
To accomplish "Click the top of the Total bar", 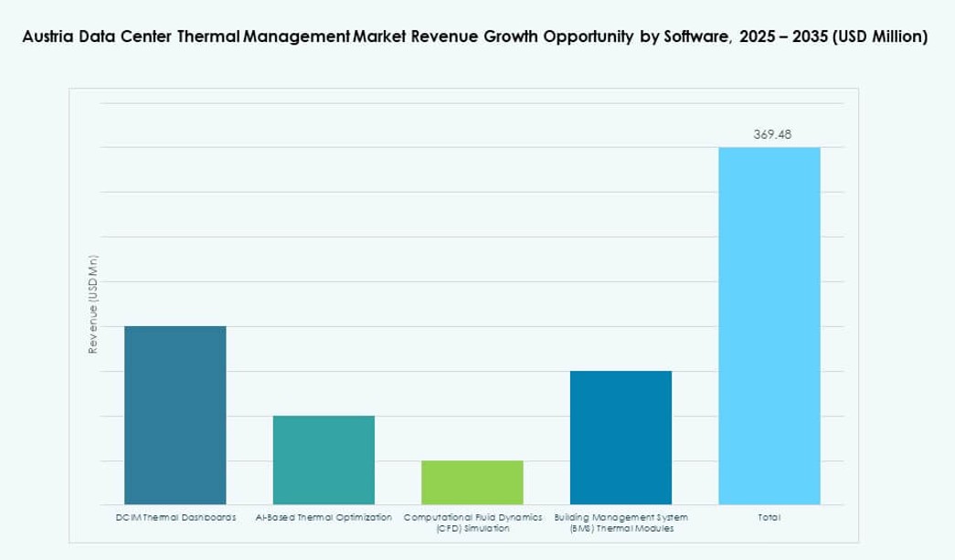I will point(770,150).
